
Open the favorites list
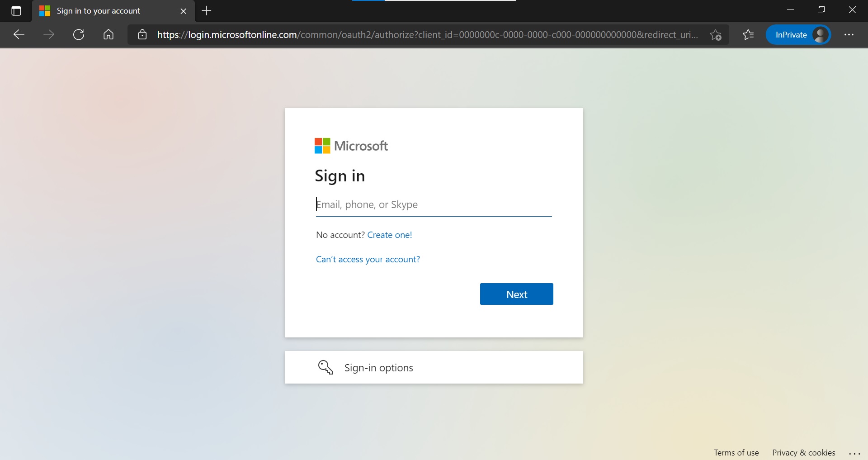748,35
